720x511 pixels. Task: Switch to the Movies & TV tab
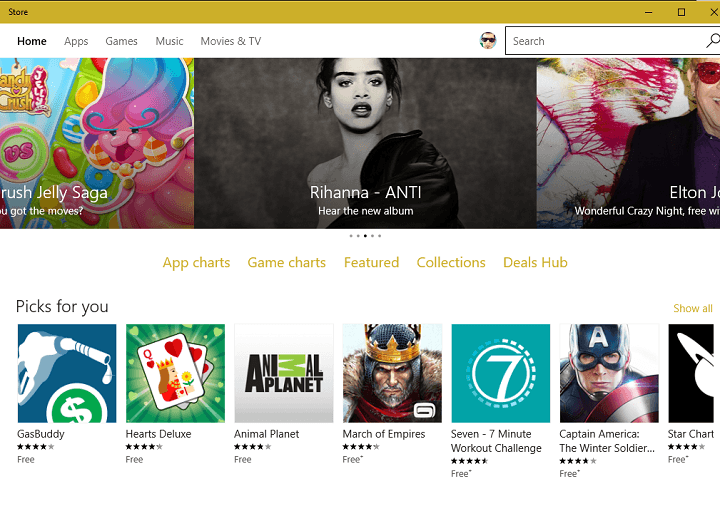coord(231,41)
